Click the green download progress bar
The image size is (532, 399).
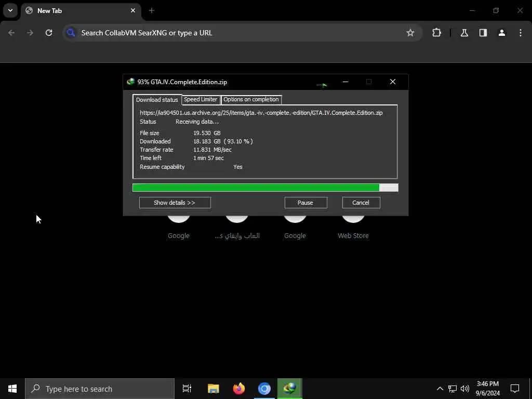click(x=265, y=188)
